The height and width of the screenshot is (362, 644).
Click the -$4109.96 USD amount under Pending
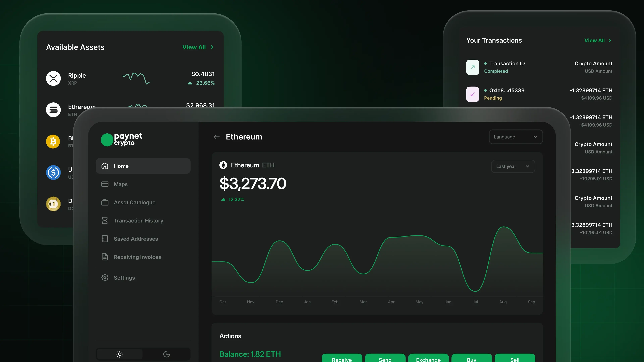click(596, 98)
